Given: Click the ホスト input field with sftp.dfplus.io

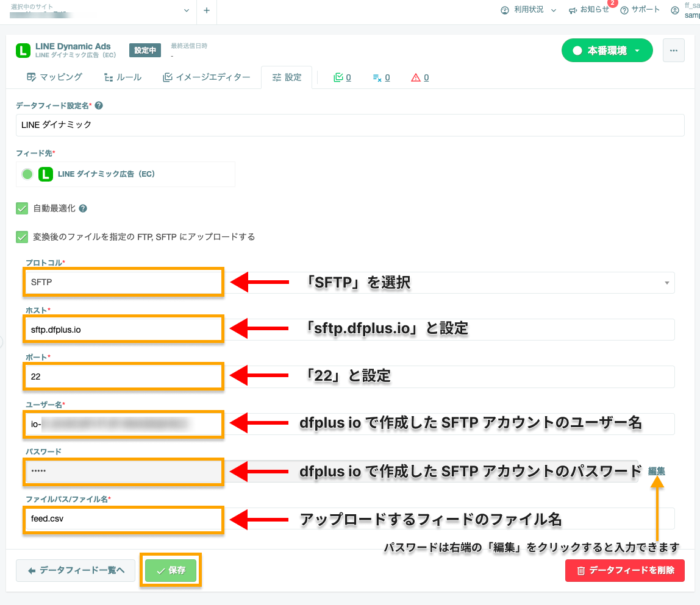Looking at the screenshot, I should (349, 330).
